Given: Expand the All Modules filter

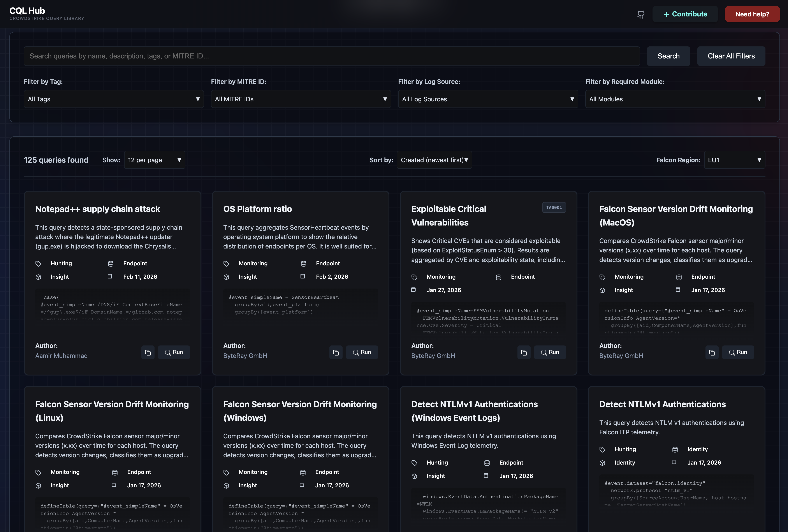Looking at the screenshot, I should coord(675,99).
